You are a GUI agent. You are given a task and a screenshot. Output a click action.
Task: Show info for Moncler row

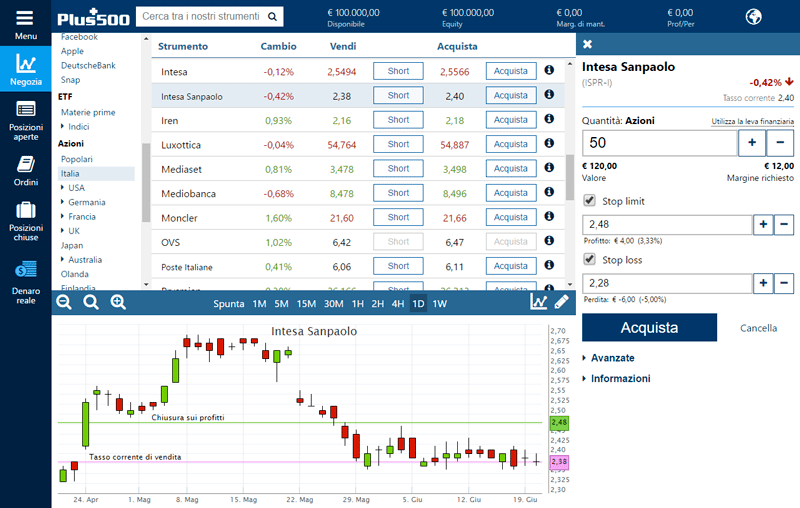(x=549, y=216)
